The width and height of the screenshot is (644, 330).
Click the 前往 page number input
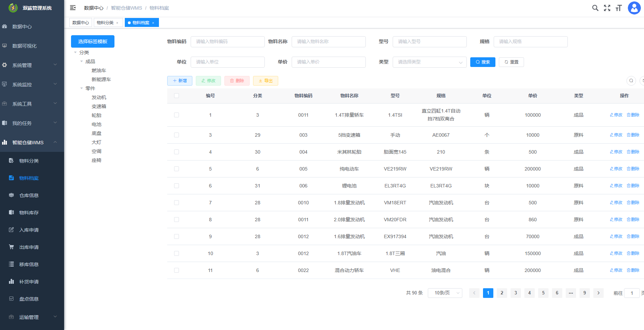[x=632, y=293]
